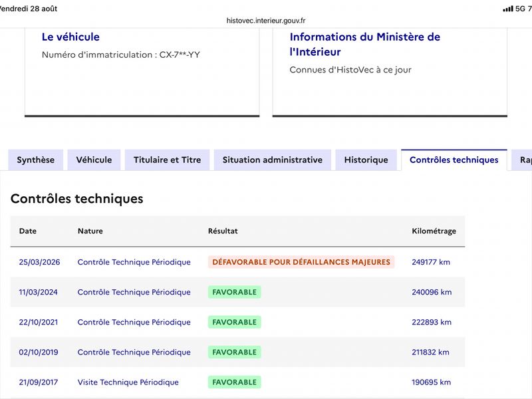Click the Nature column header
532x399 pixels.
coord(90,231)
